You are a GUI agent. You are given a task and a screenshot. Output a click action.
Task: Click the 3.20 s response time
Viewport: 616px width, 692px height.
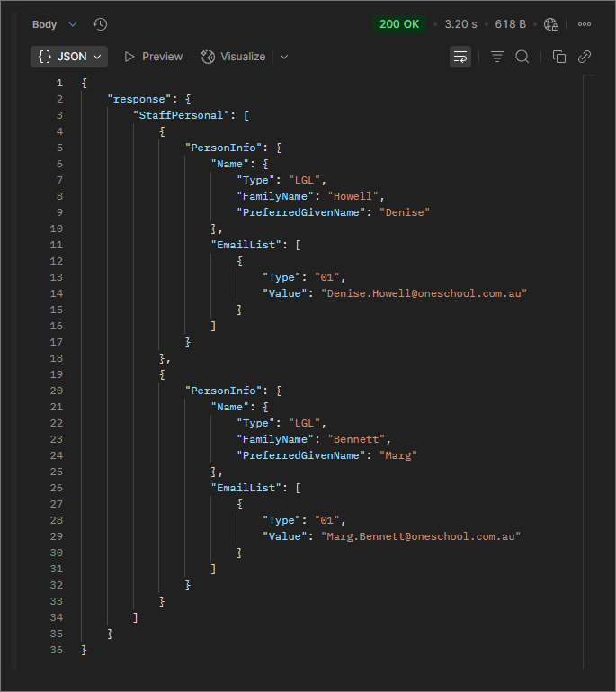coord(461,24)
